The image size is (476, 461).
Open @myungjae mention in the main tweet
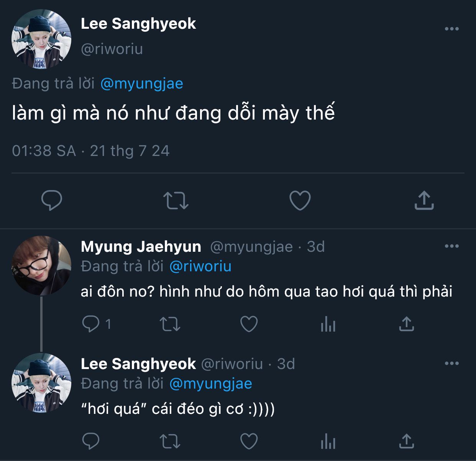pyautogui.click(x=142, y=84)
